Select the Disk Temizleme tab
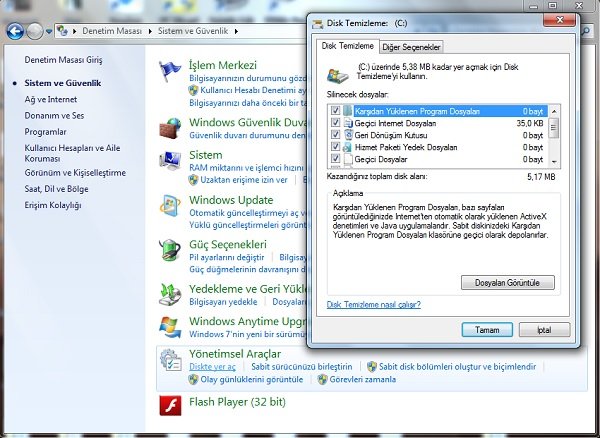 (347, 46)
